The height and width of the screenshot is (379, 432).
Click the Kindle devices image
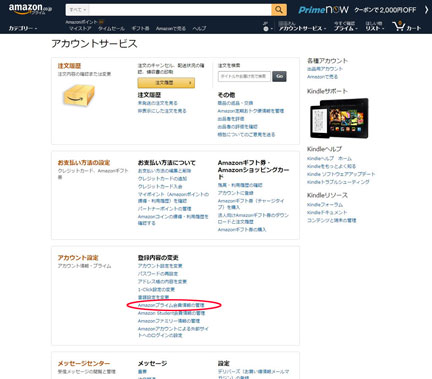pyautogui.click(x=339, y=118)
